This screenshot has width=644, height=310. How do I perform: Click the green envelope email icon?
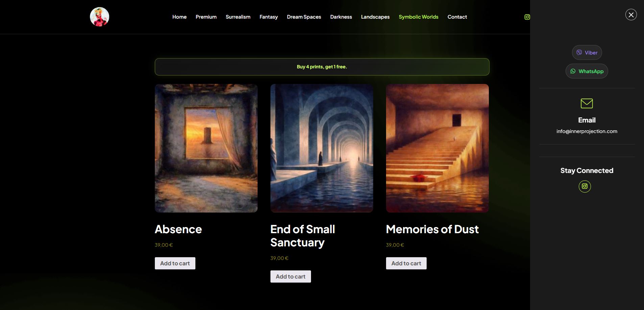[x=587, y=103]
